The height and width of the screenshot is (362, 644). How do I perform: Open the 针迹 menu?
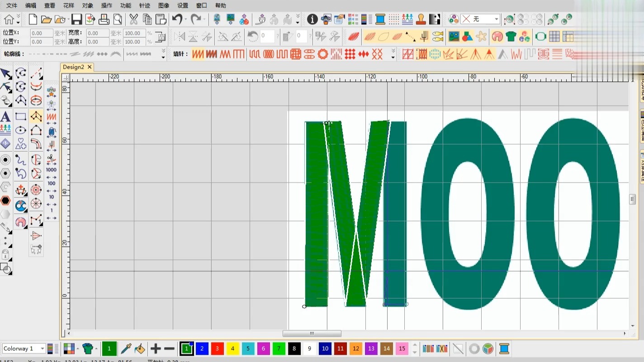click(145, 5)
